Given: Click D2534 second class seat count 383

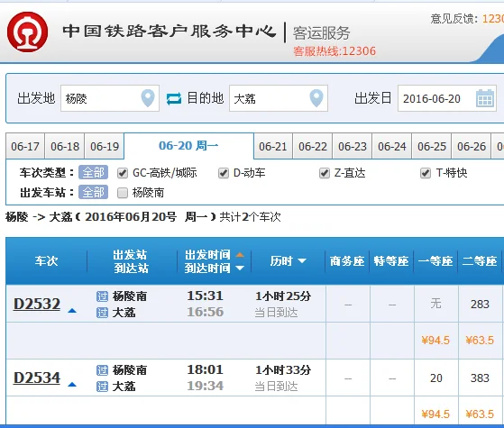Looking at the screenshot, I should click(x=480, y=378).
